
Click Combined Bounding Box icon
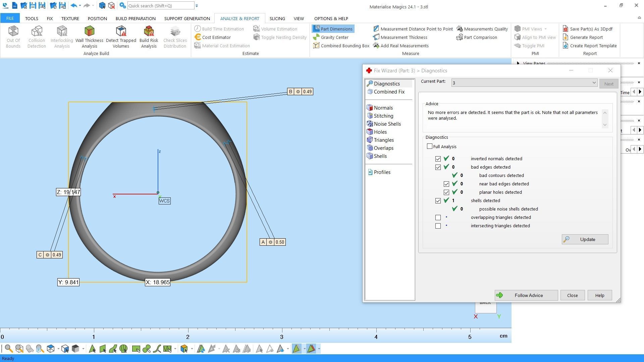(x=316, y=46)
